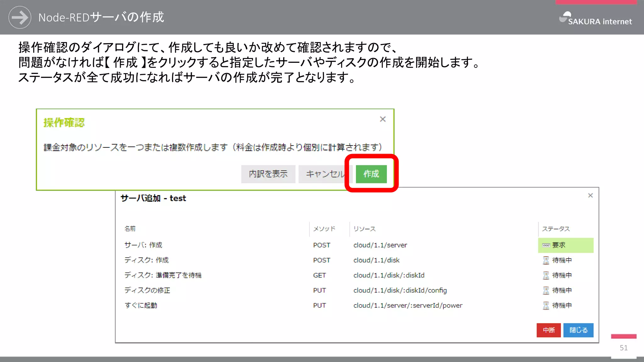
Task: Select the ディスク: 作成 row name
Action: click(x=147, y=260)
